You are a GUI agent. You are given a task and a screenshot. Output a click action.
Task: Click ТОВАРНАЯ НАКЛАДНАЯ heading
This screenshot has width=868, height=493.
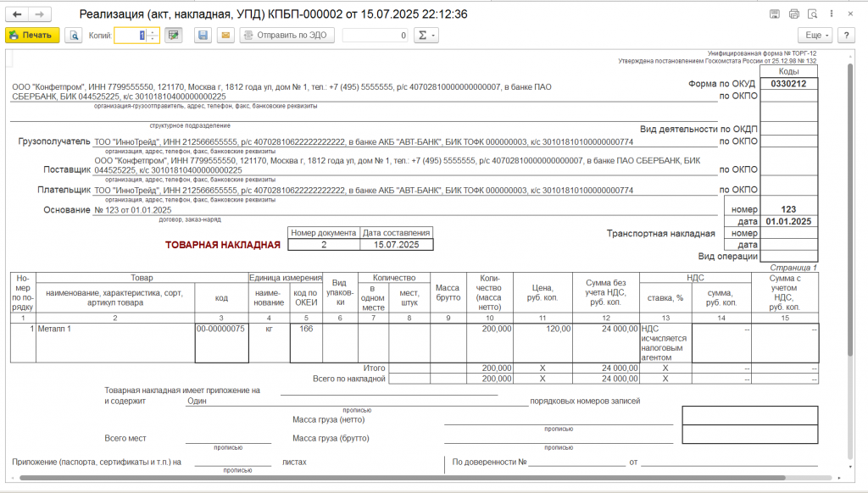(223, 245)
